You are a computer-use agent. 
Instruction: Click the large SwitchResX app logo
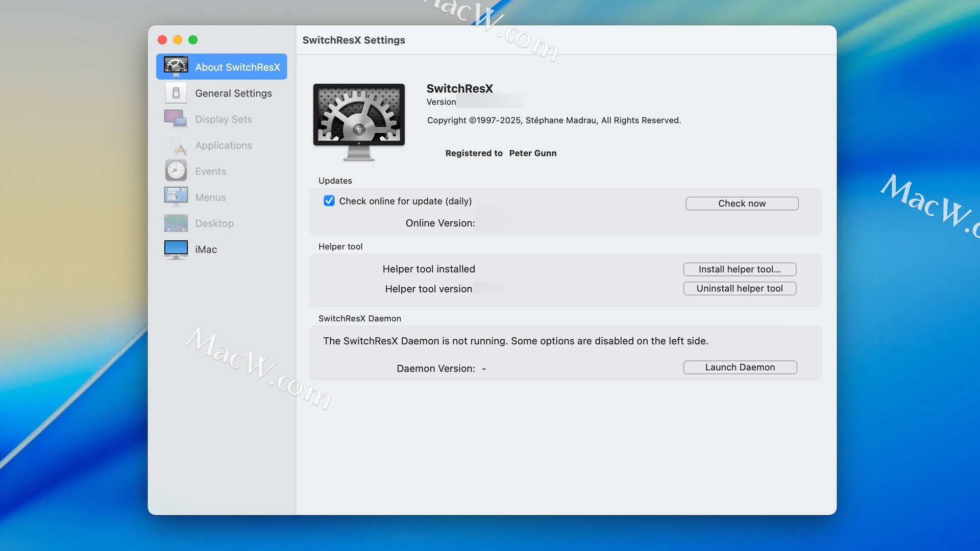pyautogui.click(x=359, y=122)
